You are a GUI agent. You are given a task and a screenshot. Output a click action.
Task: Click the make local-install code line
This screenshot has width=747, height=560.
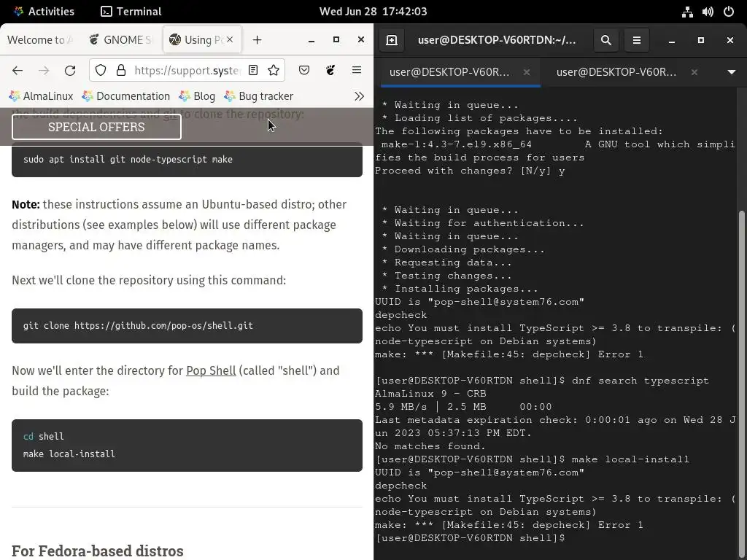tap(69, 454)
